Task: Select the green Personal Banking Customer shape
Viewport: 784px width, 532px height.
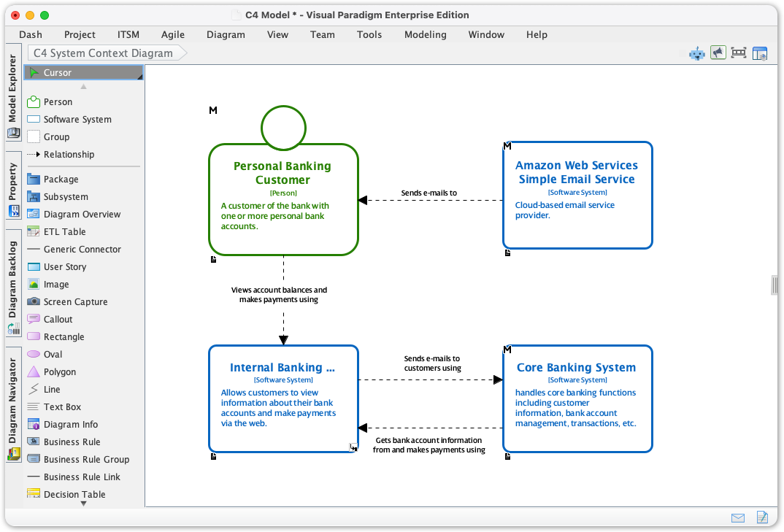Action: coord(283,198)
